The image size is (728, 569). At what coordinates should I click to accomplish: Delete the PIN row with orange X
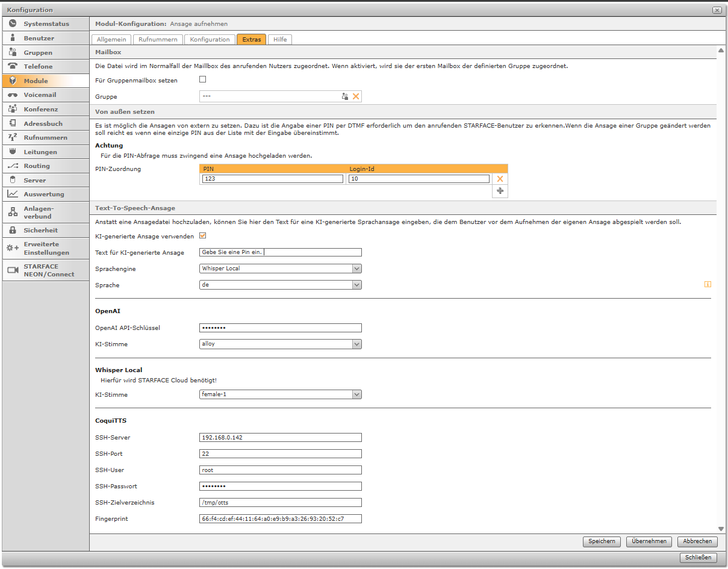[x=500, y=179]
